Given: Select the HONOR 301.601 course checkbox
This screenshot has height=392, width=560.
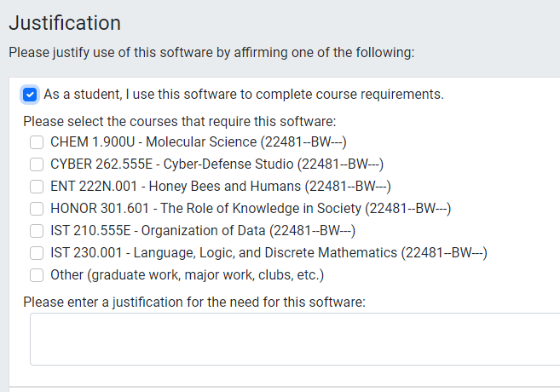Looking at the screenshot, I should [x=37, y=208].
